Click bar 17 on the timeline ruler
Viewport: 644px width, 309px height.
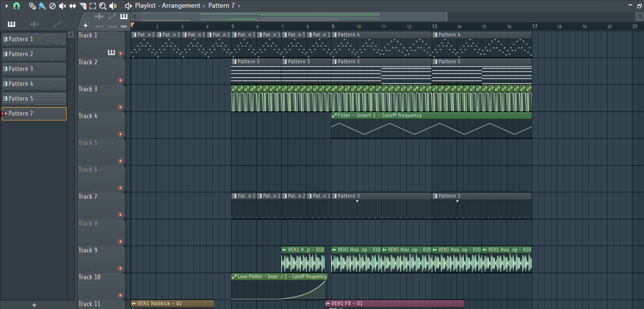[534, 27]
